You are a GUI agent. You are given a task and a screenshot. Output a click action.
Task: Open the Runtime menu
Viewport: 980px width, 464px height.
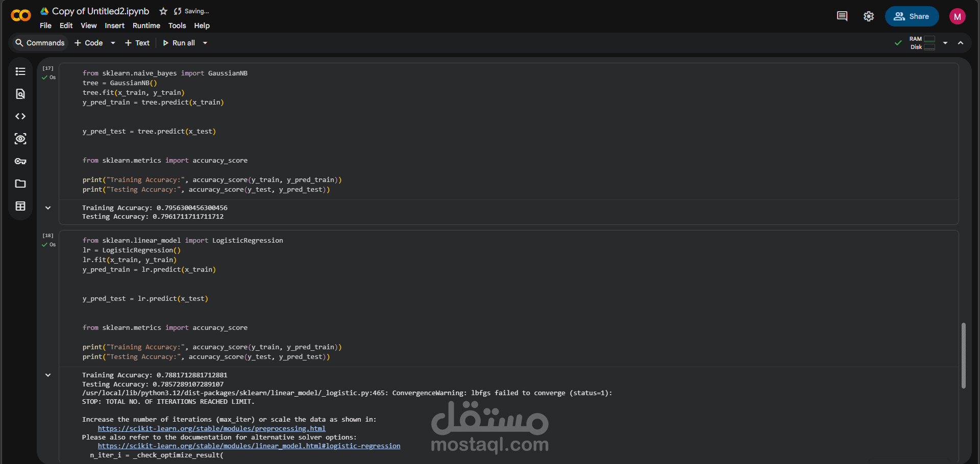pos(146,25)
